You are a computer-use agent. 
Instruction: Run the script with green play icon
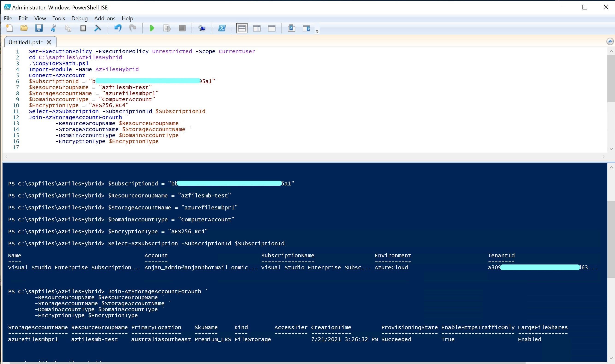tap(152, 28)
